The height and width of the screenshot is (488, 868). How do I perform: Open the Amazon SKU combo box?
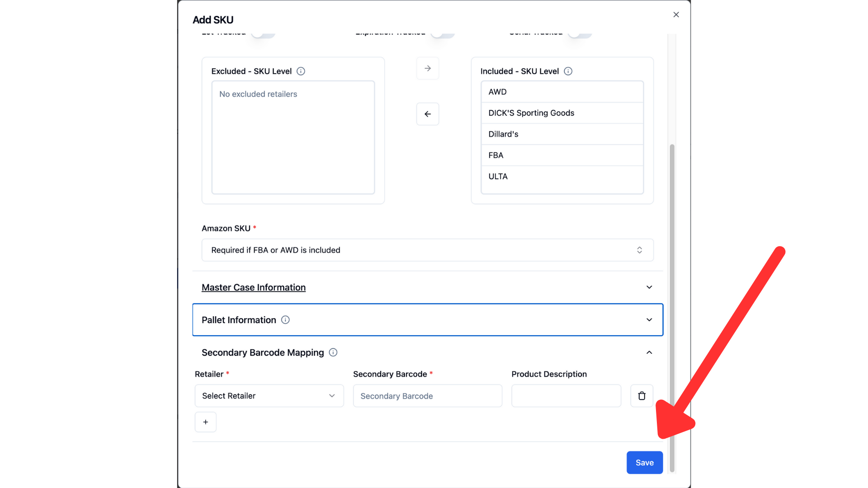[x=427, y=250]
